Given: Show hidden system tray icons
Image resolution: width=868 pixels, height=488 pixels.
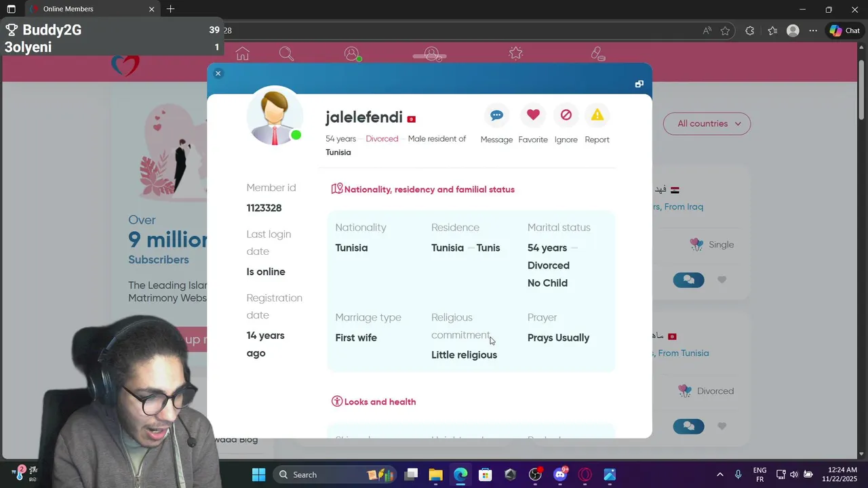Looking at the screenshot, I should point(719,474).
